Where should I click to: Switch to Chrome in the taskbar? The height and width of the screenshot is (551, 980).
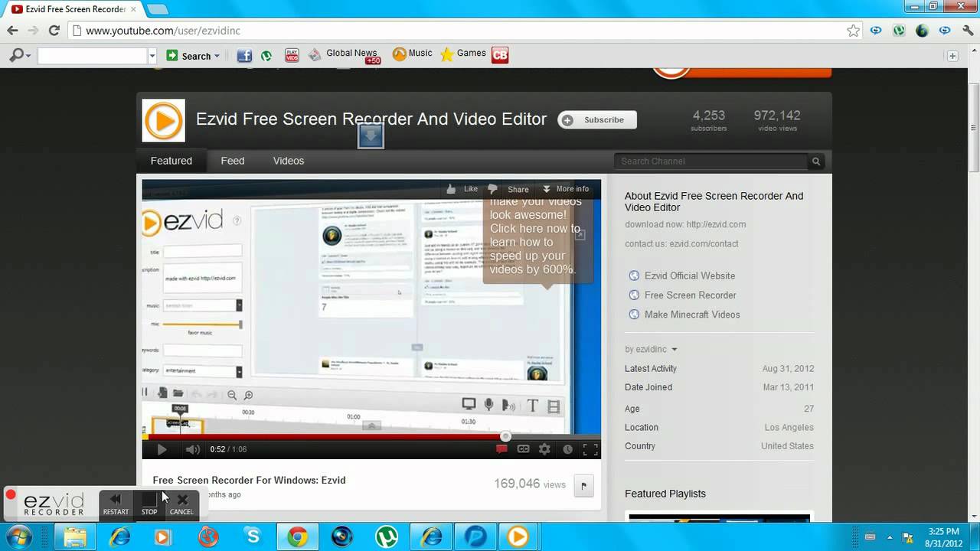[297, 537]
